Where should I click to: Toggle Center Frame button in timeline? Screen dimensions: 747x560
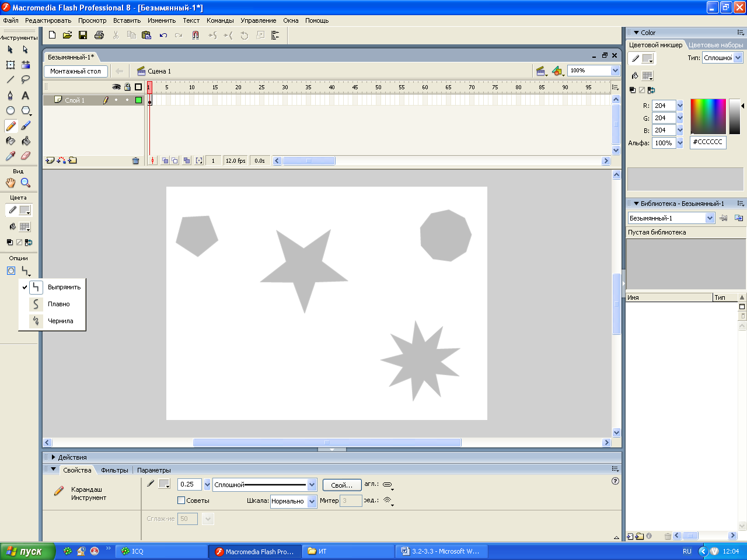153,160
